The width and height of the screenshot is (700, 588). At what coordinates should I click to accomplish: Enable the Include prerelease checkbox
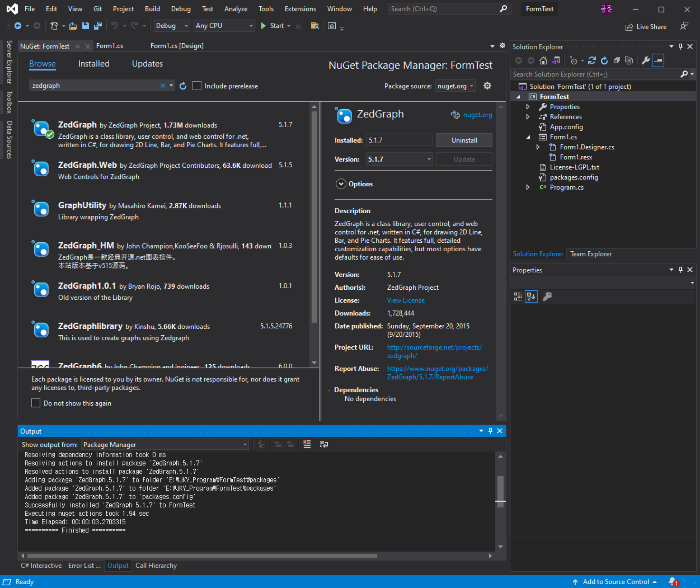tap(197, 86)
